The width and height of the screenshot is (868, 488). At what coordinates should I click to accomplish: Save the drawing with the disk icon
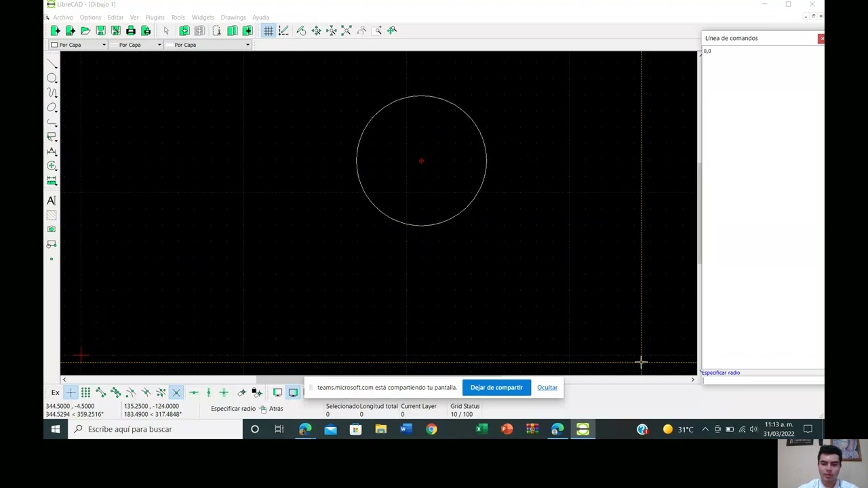click(100, 30)
